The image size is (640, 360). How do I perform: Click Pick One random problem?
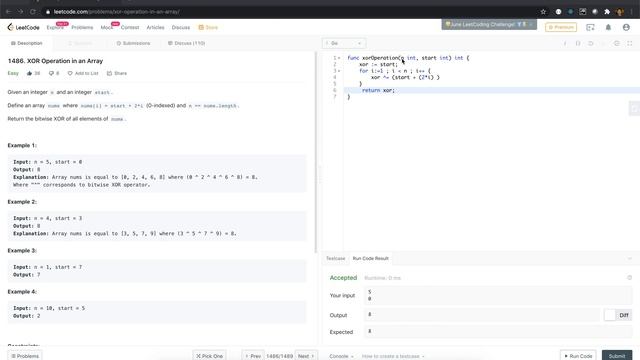tap(209, 356)
